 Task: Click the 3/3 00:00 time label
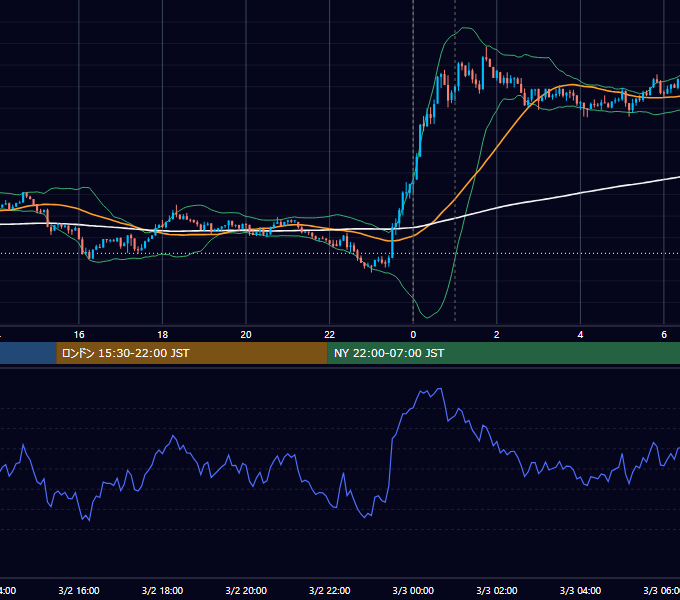(413, 590)
